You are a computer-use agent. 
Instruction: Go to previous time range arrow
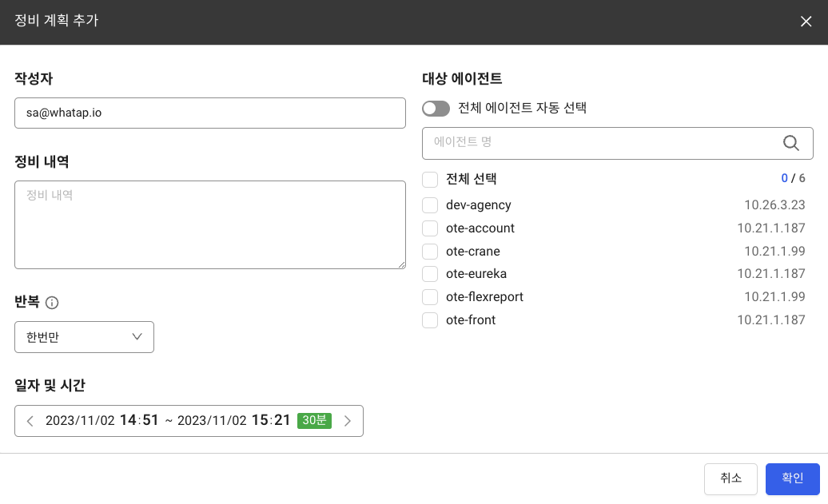[30, 421]
